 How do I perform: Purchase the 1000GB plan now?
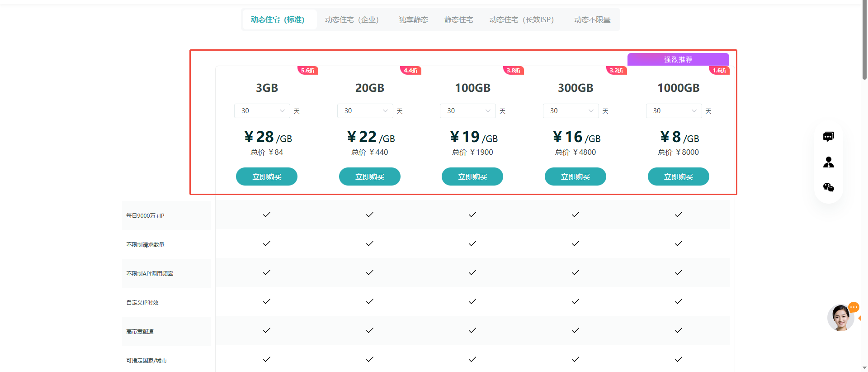point(678,176)
